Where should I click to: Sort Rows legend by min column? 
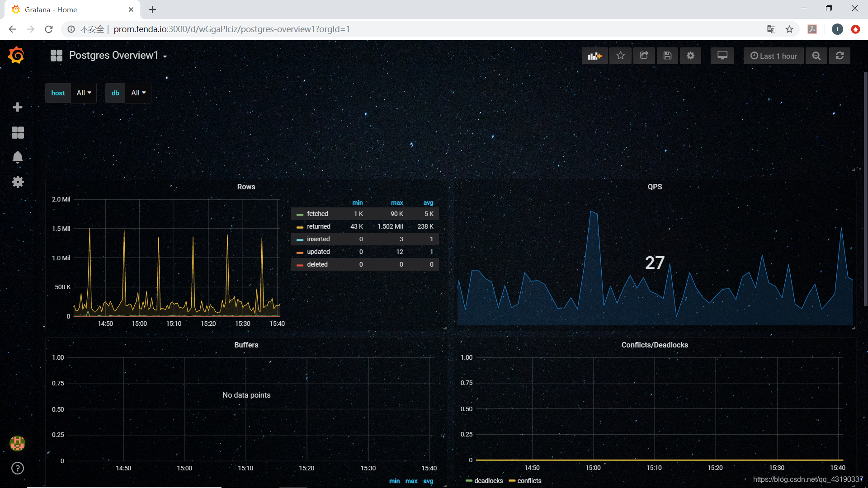coord(357,203)
